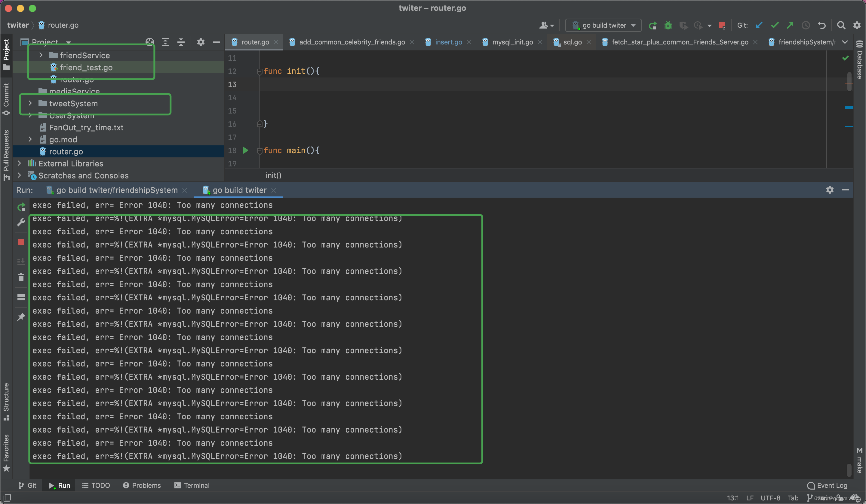Stop the running process

(x=21, y=243)
